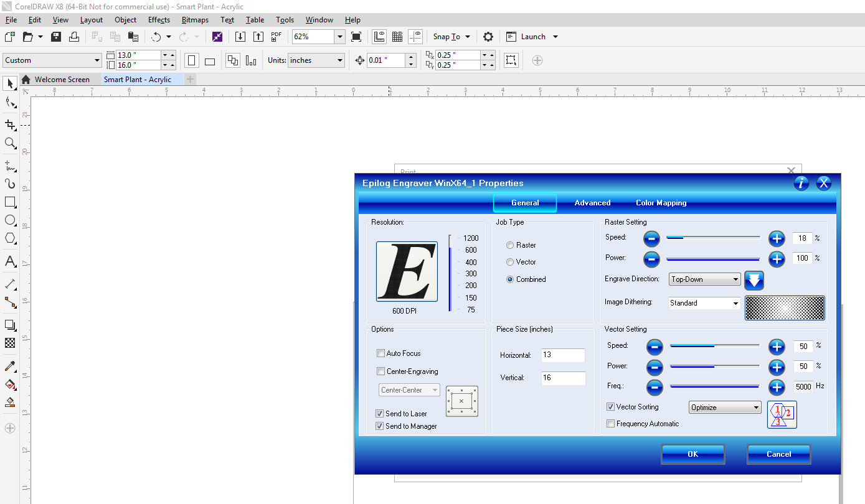Viewport: 865px width, 504px height.
Task: Open the Object menu
Action: (125, 20)
